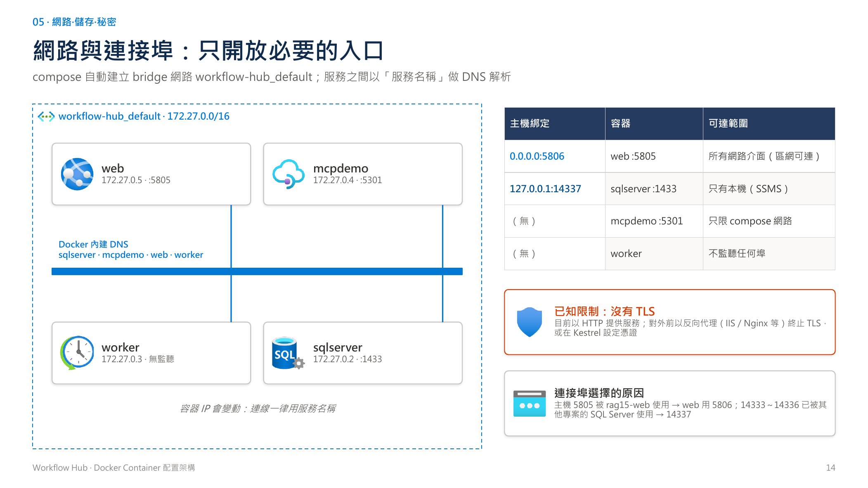Click the 05 · 網路·儲存·秘密 section label
The image size is (868, 488).
pos(74,22)
